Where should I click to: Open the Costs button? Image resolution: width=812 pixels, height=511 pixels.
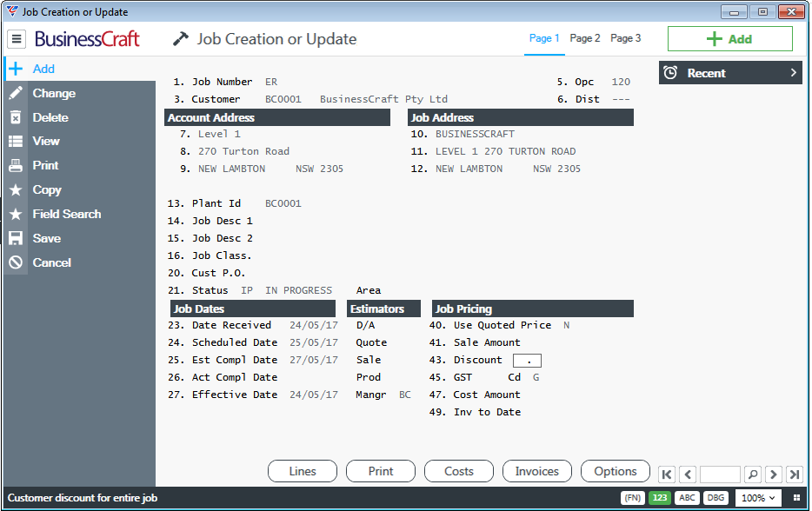pos(459,471)
